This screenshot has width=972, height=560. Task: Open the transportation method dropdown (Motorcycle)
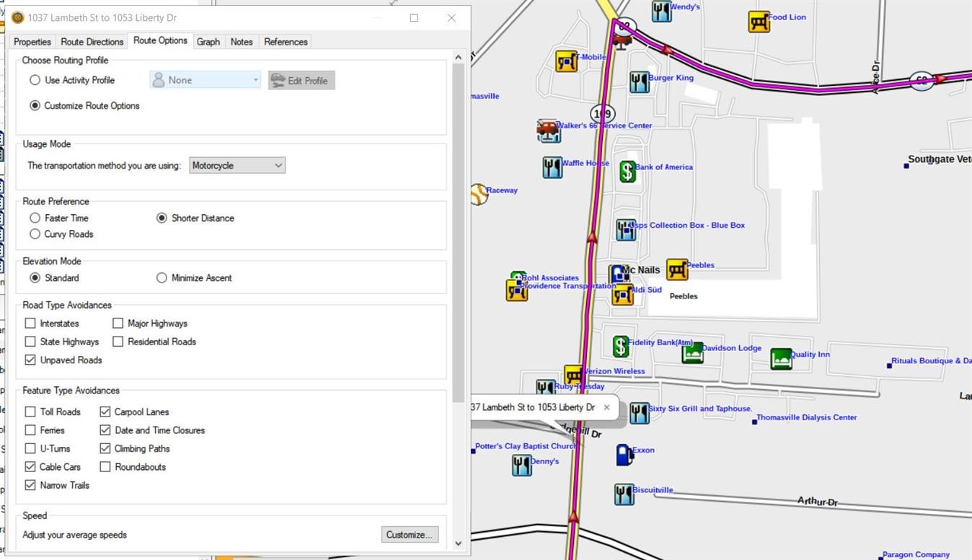[x=237, y=165]
